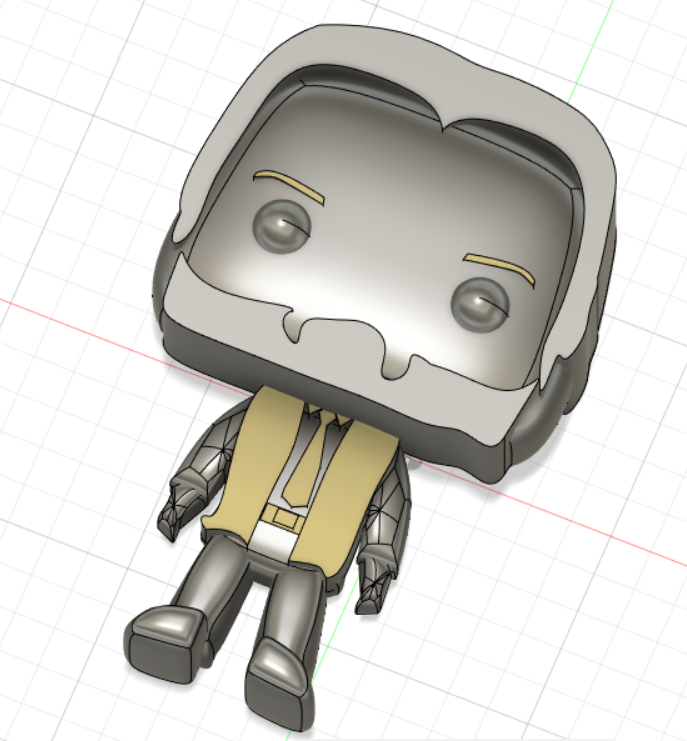The width and height of the screenshot is (687, 741).
Task: Select the rightmost eye sphere on the face
Action: coord(480,305)
